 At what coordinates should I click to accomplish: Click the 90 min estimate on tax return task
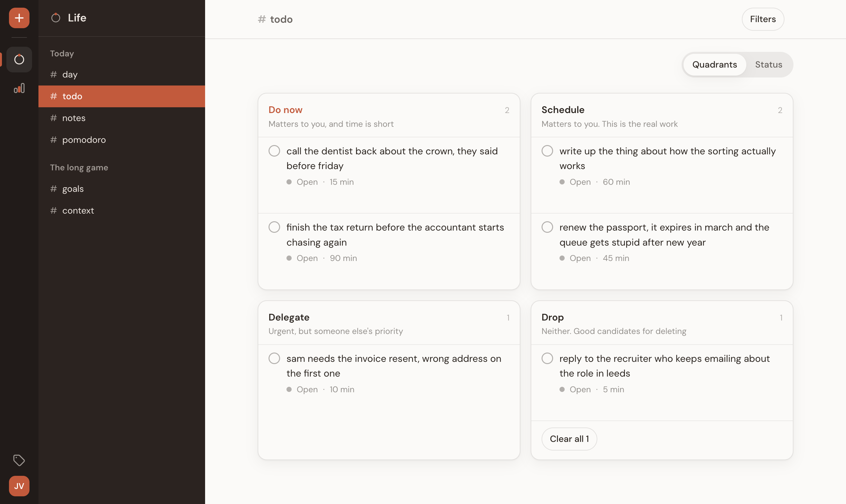point(343,258)
